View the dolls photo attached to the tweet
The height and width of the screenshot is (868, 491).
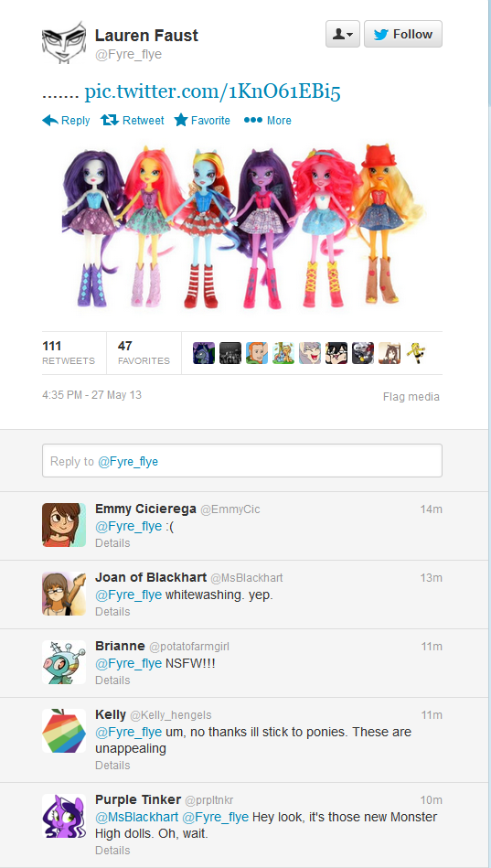tap(242, 227)
